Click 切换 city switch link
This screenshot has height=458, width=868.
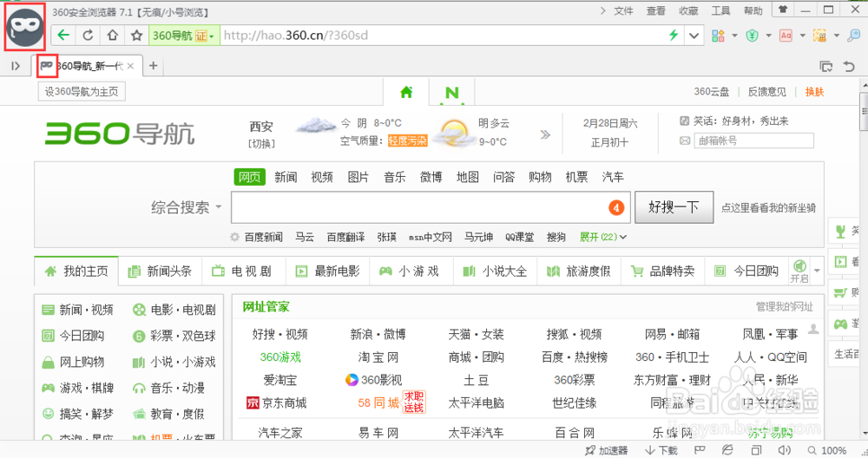click(x=261, y=143)
